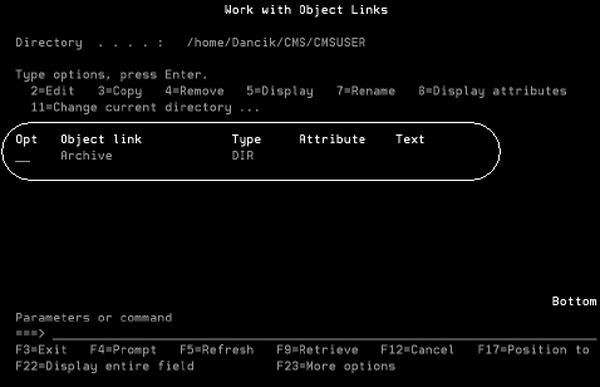Click the DIR type value for Archive
The height and width of the screenshot is (387, 600).
coord(243,156)
